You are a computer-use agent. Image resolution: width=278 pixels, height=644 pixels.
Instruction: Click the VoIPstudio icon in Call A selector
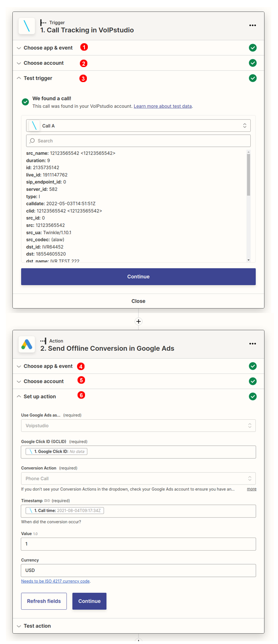[x=34, y=126]
